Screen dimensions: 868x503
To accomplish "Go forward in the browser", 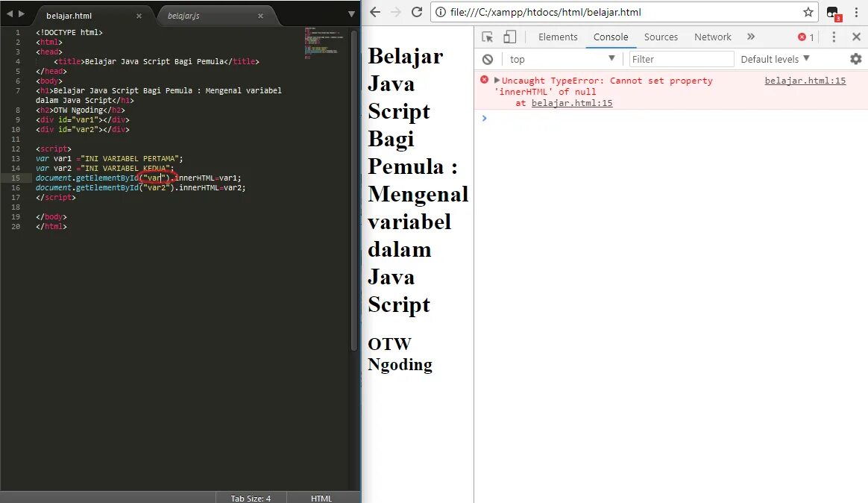I will click(396, 12).
